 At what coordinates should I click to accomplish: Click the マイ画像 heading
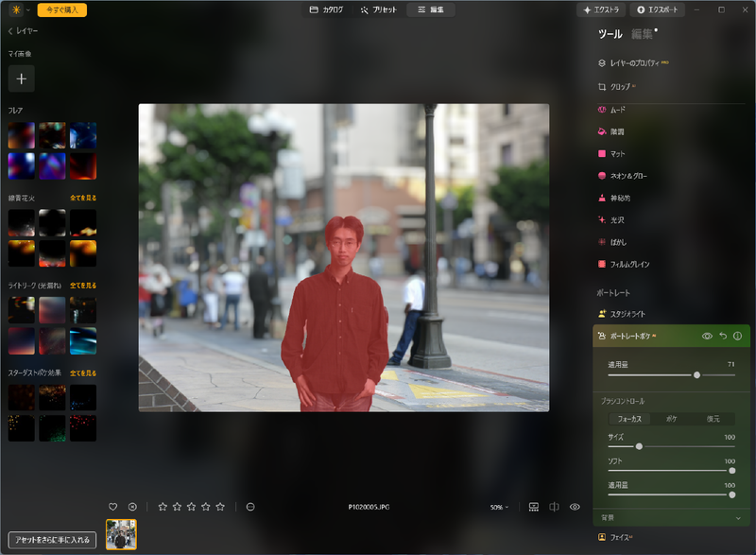click(x=20, y=54)
